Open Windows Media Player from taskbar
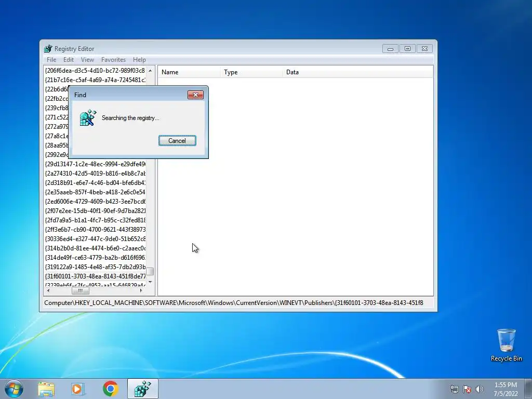This screenshot has height=399, width=532. [x=78, y=389]
